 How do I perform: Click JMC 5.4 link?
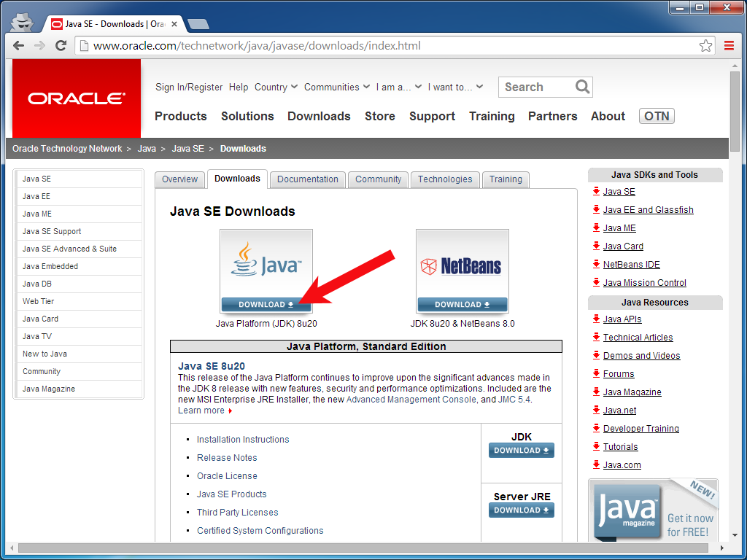(x=514, y=400)
